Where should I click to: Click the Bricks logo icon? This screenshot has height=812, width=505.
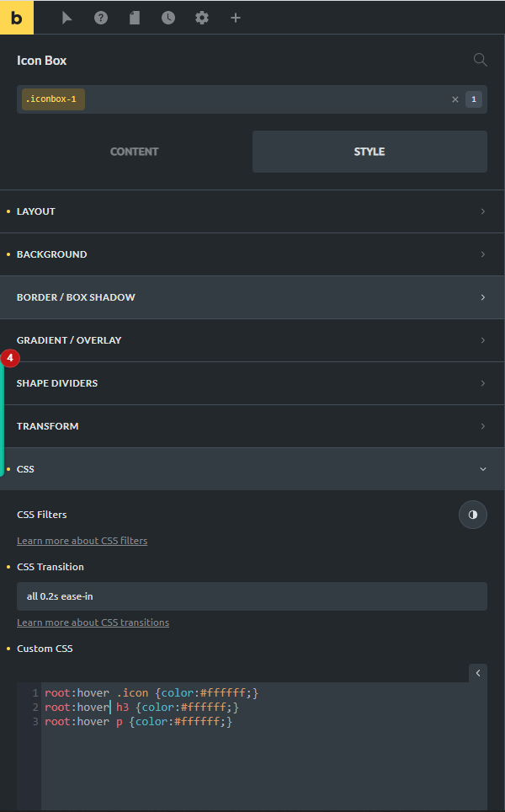click(x=17, y=18)
